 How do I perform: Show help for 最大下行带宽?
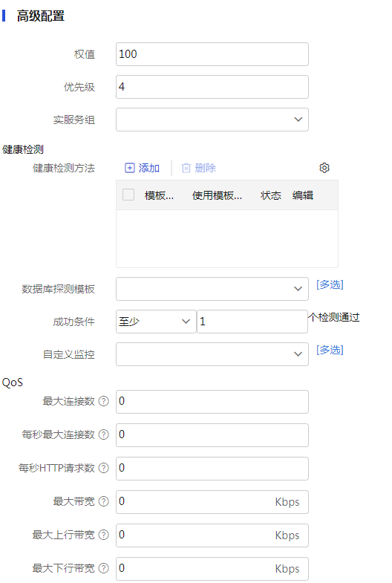pos(104,568)
